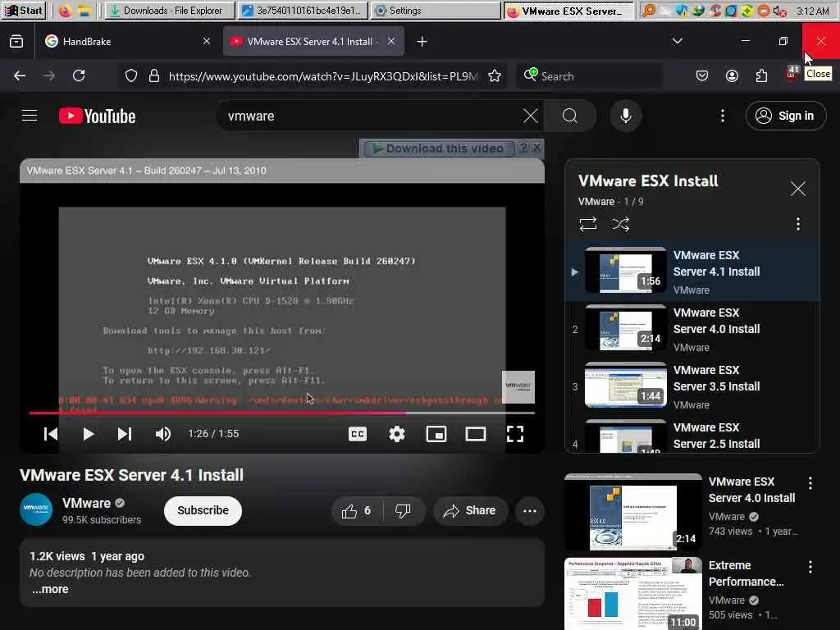The image size is (840, 630).
Task: Dislike the video
Action: coord(404,511)
